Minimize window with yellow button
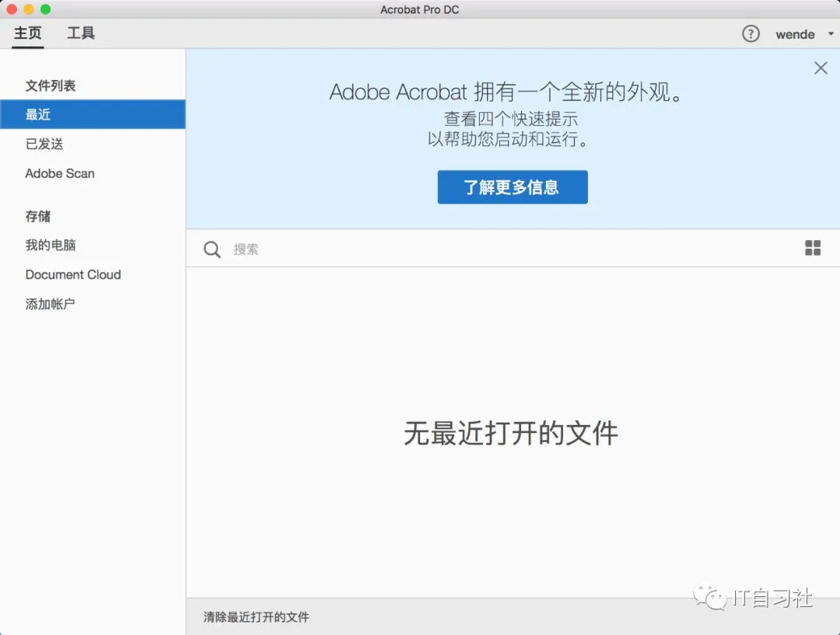Viewport: 840px width, 635px height. pyautogui.click(x=29, y=9)
